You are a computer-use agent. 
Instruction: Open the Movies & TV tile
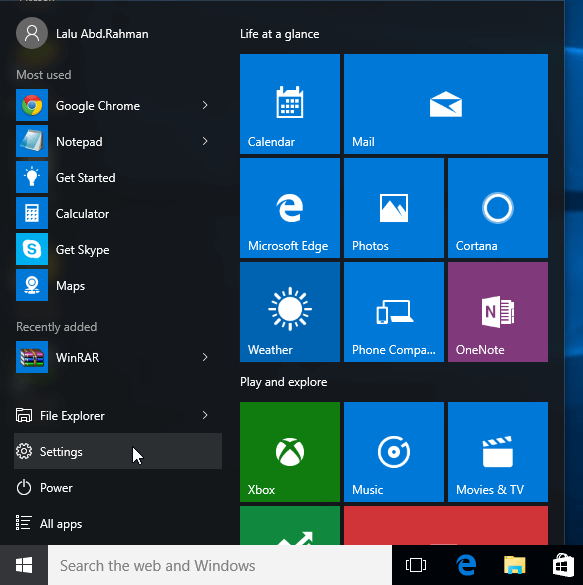tap(498, 452)
